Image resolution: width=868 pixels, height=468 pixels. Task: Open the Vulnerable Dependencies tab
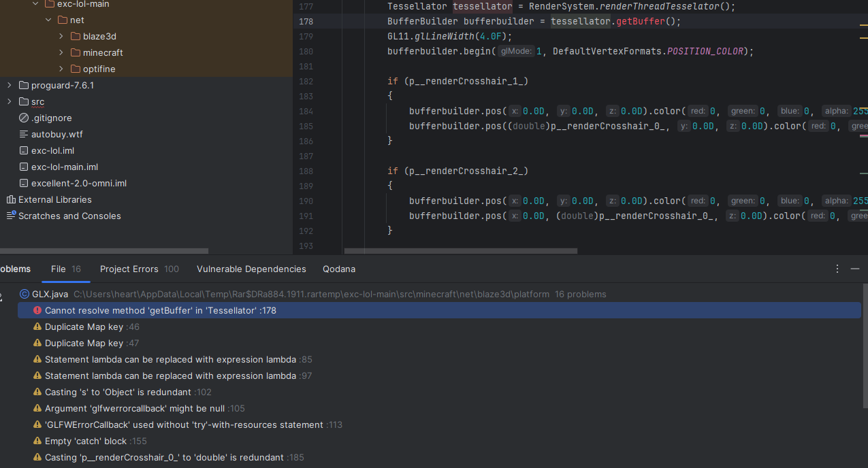pyautogui.click(x=251, y=269)
